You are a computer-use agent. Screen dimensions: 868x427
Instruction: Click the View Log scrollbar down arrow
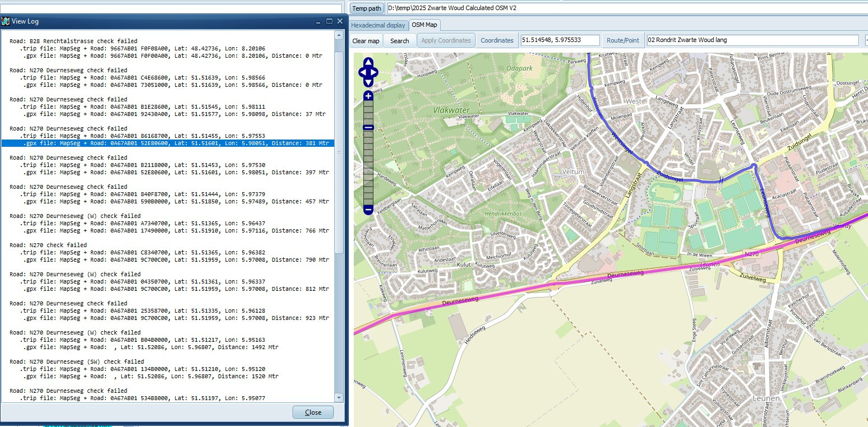(339, 397)
